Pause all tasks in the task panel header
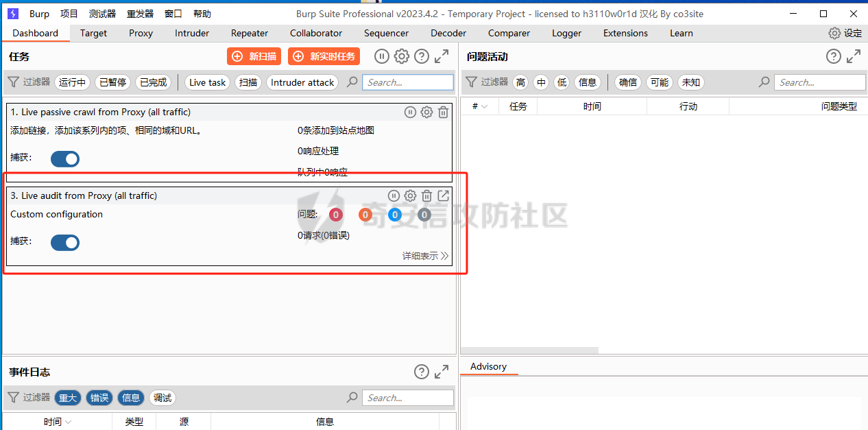This screenshot has width=868, height=430. [x=381, y=57]
